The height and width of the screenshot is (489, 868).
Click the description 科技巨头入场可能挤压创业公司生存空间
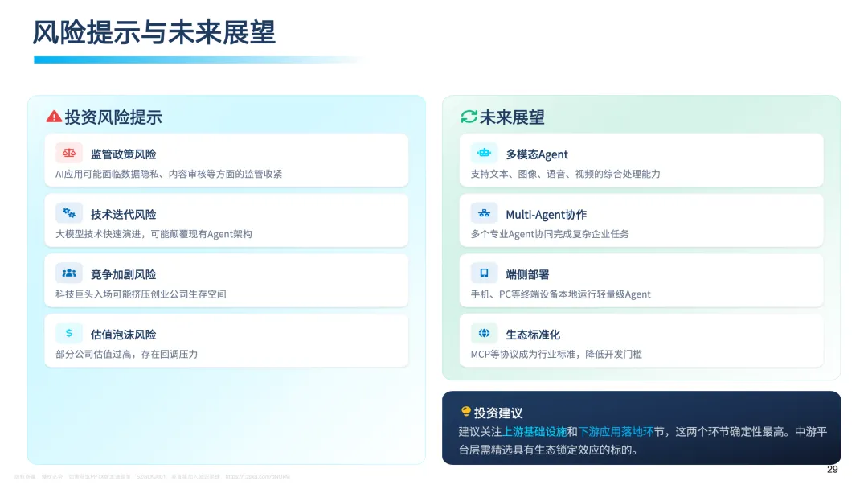pyautogui.click(x=141, y=294)
